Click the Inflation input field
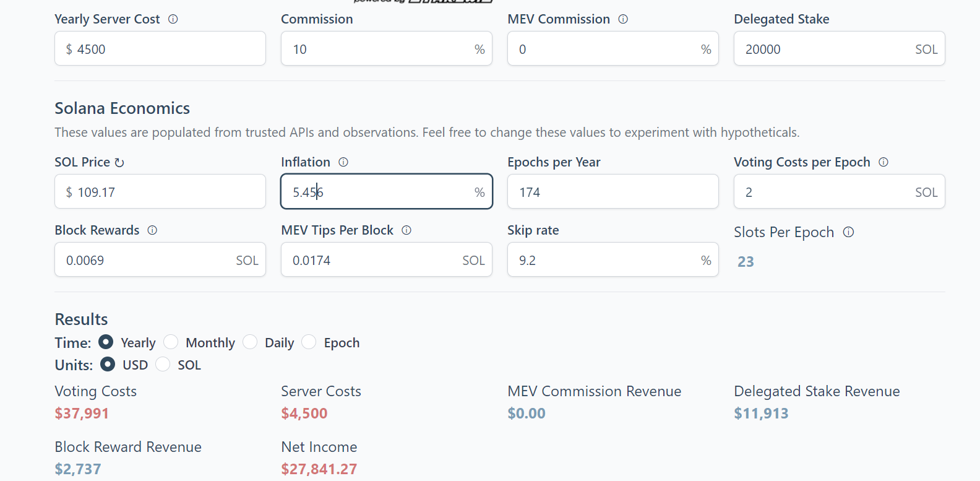This screenshot has width=980, height=481. 387,191
